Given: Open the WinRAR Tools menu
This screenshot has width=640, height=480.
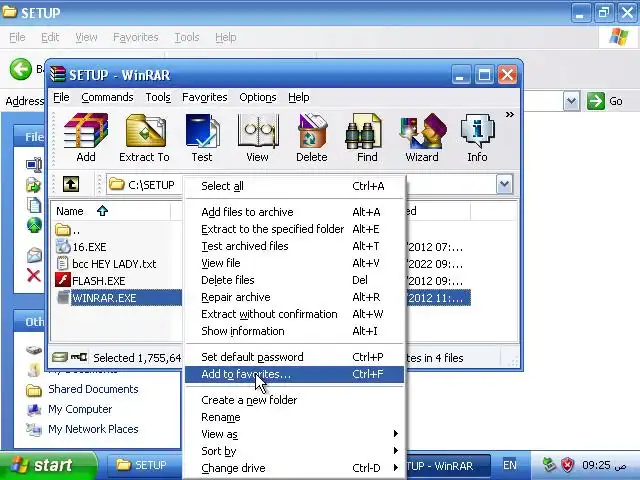Looking at the screenshot, I should tap(158, 97).
